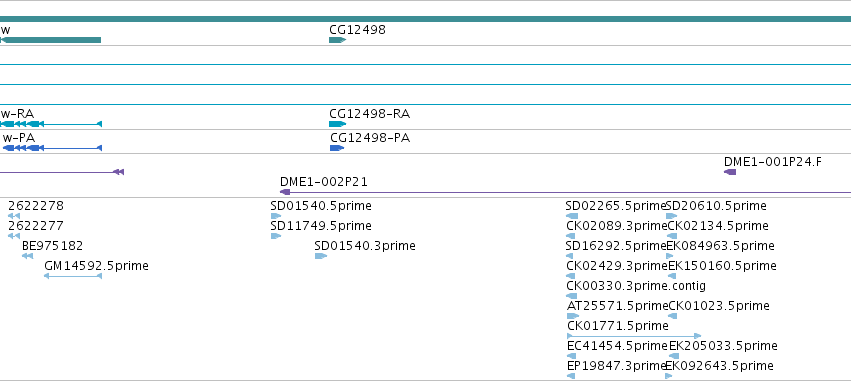Select the DME1-001P24.F feature glyph
The width and height of the screenshot is (851, 381).
point(730,172)
